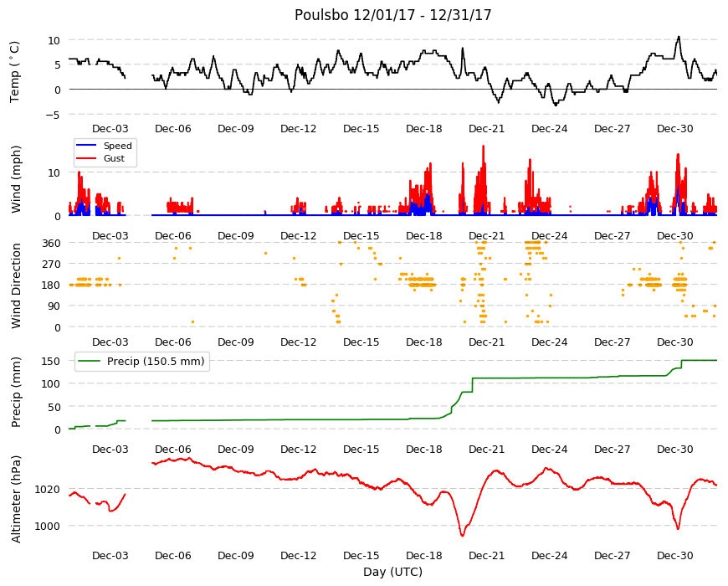Click the 150 tick on Precip axis
This screenshot has height=586, width=728.
51,361
